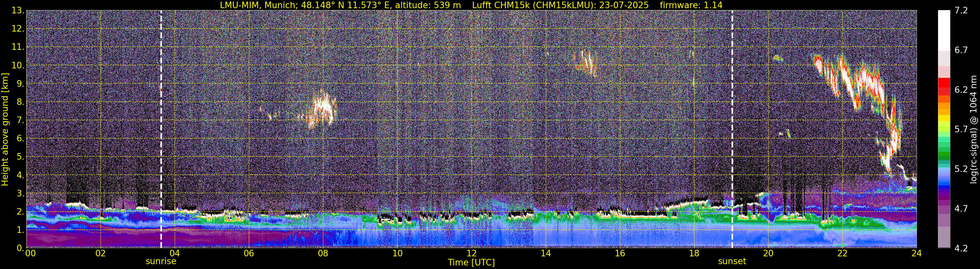
Task: Click the '5.' height tick label on y-axis
Action: pyautogui.click(x=20, y=157)
